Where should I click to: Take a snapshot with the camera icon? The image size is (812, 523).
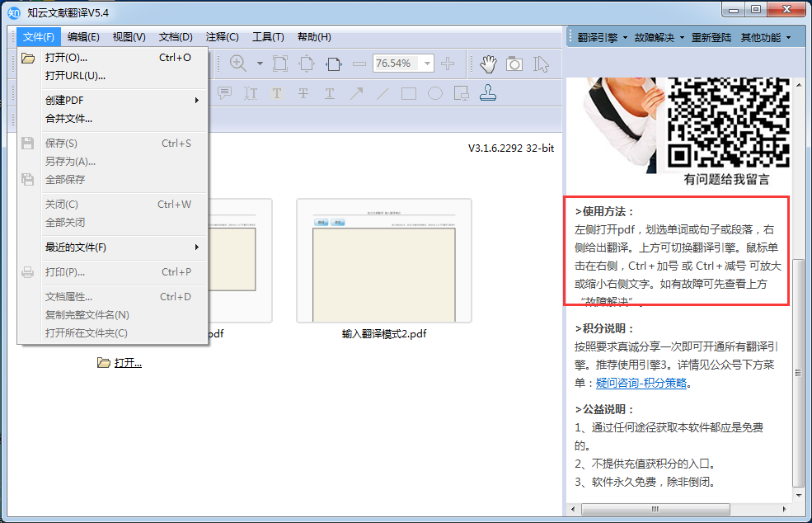(x=514, y=63)
